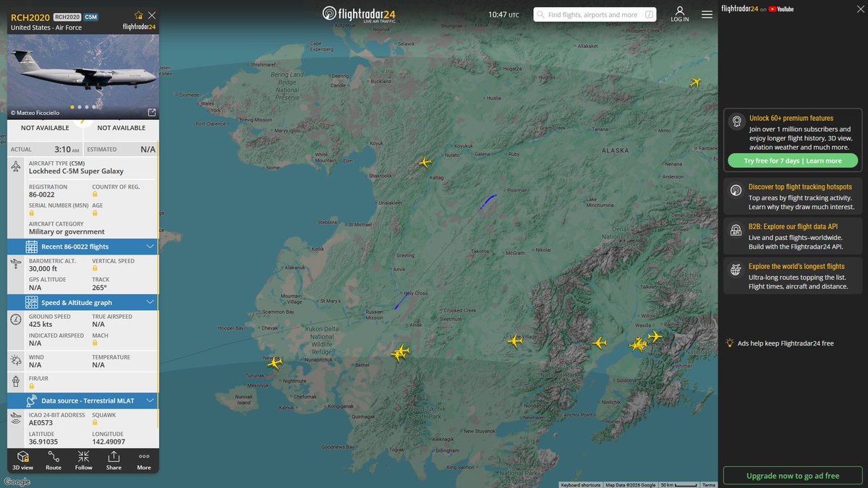Click the track value 265°
Screen dimensions: 868x488
pyautogui.click(x=99, y=287)
